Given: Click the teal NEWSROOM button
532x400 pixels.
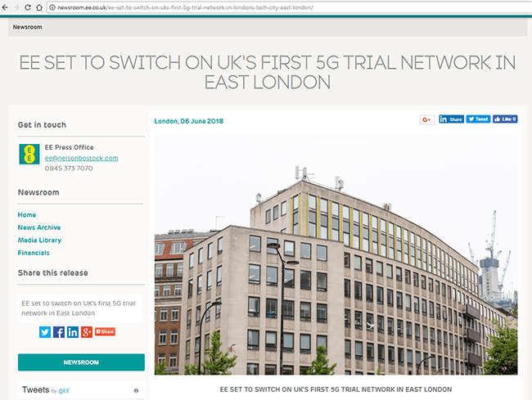Looking at the screenshot, I should click(81, 362).
